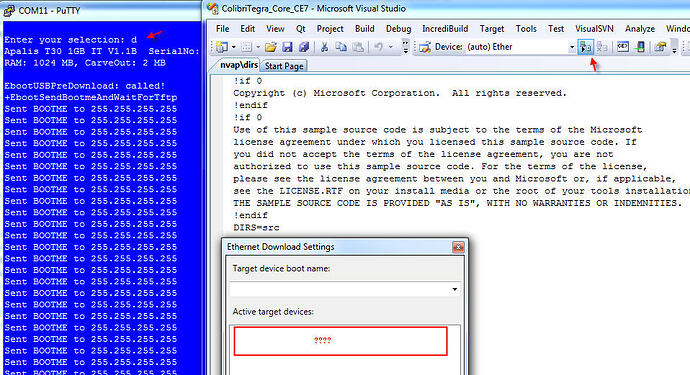The height and width of the screenshot is (375, 690).
Task: Click the Open File folder icon
Action: [271, 47]
